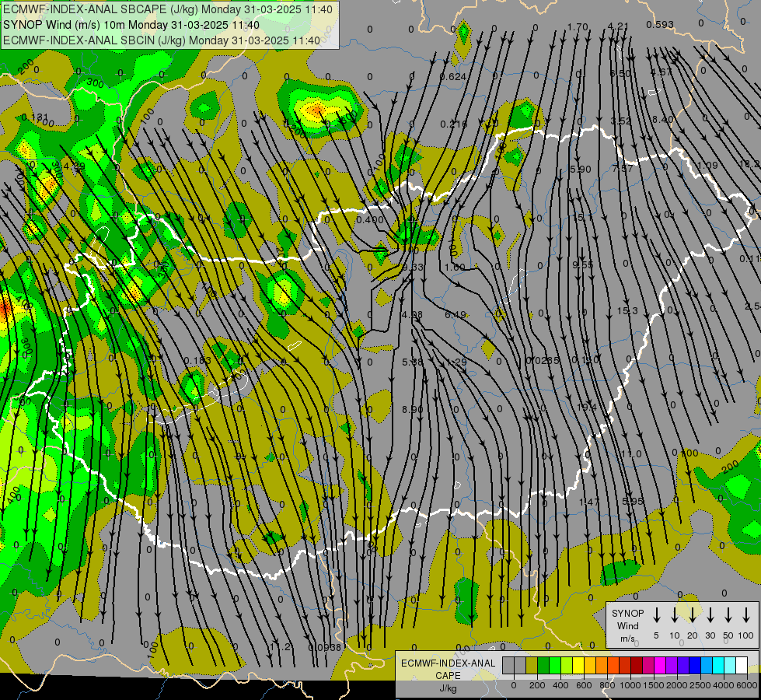Click the '2500' tick on the colorbar
Viewport: 761px width, 700px height.
pos(700,685)
